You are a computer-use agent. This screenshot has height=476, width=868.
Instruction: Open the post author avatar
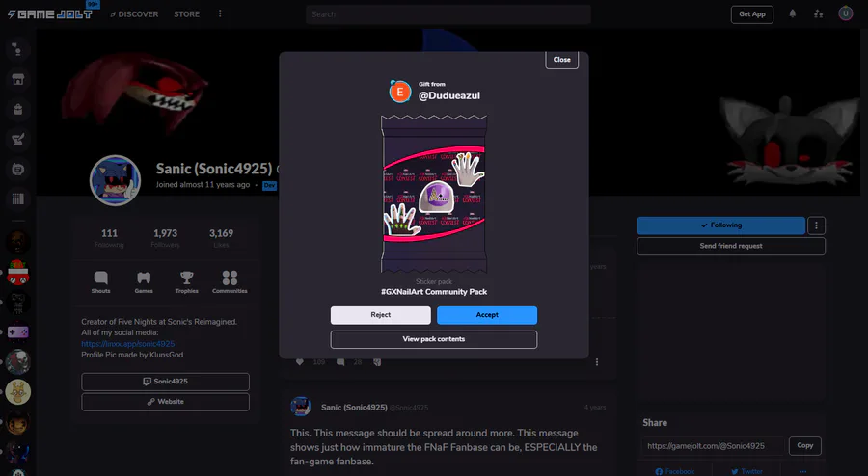pos(301,407)
